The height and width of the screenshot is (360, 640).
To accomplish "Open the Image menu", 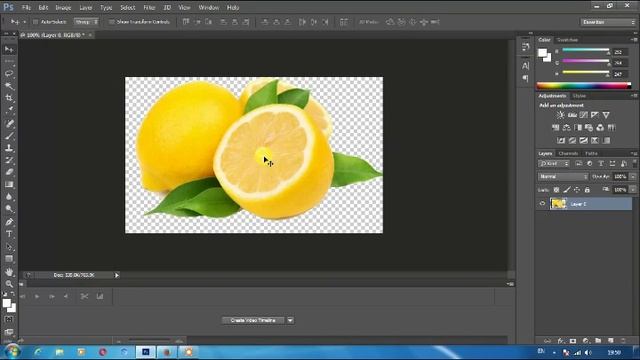I will coord(63,8).
